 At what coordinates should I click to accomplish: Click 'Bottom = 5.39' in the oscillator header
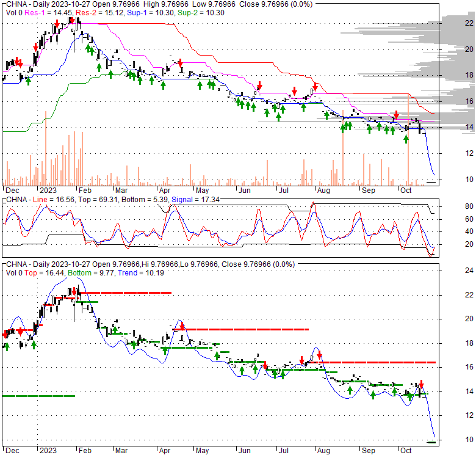[x=145, y=200]
